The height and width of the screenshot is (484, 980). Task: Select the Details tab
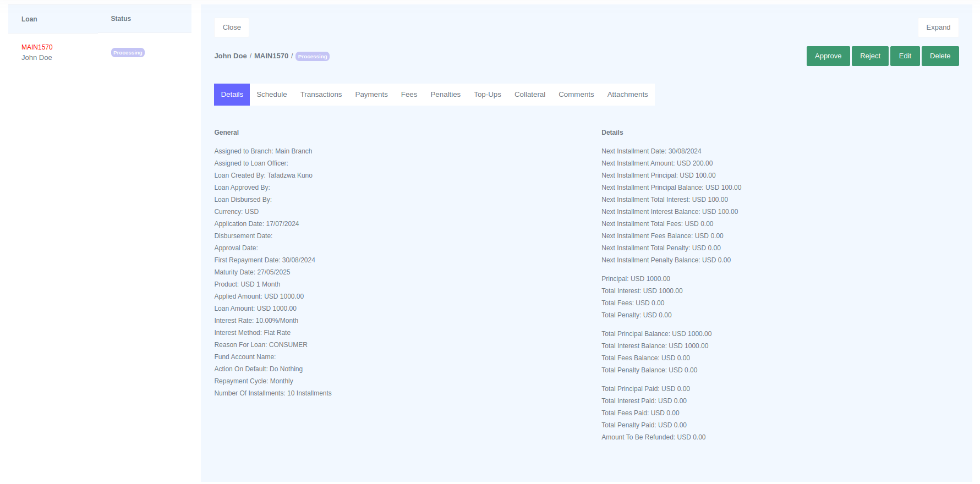[x=232, y=95]
